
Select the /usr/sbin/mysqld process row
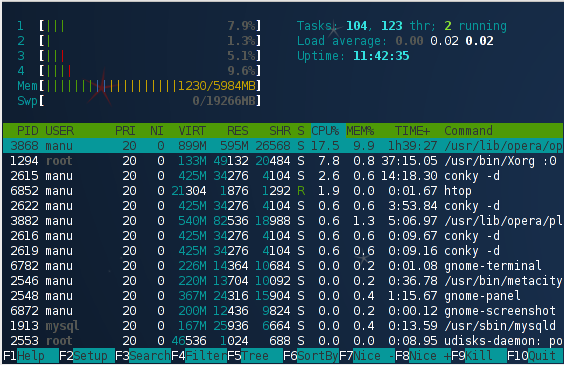click(x=283, y=326)
